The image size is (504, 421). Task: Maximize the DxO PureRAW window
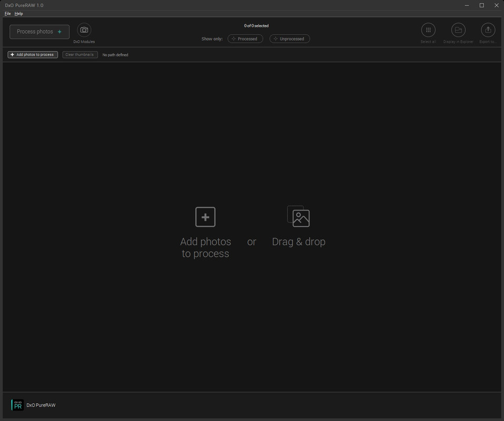click(481, 5)
